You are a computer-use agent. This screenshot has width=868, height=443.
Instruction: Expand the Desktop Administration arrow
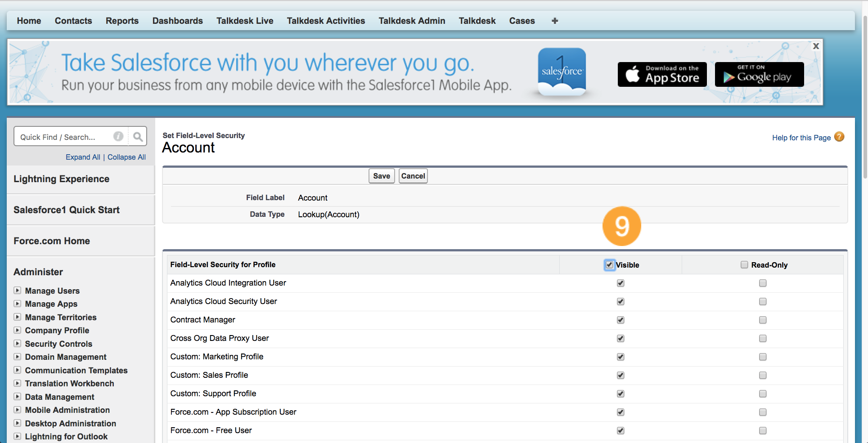(17, 423)
